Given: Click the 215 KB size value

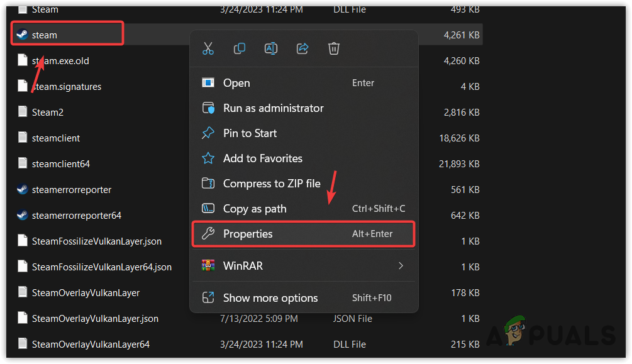Looking at the screenshot, I should [465, 345].
